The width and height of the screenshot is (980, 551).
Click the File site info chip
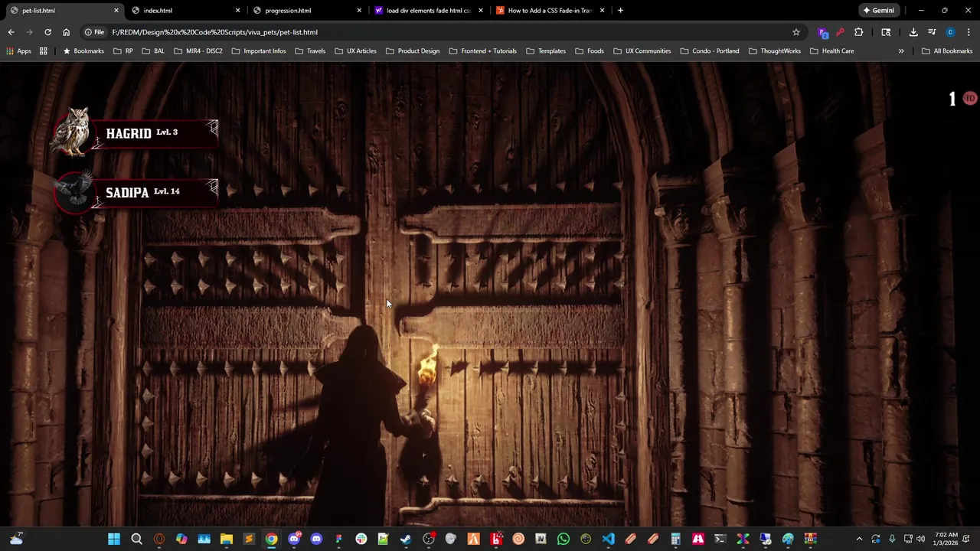[x=94, y=32]
